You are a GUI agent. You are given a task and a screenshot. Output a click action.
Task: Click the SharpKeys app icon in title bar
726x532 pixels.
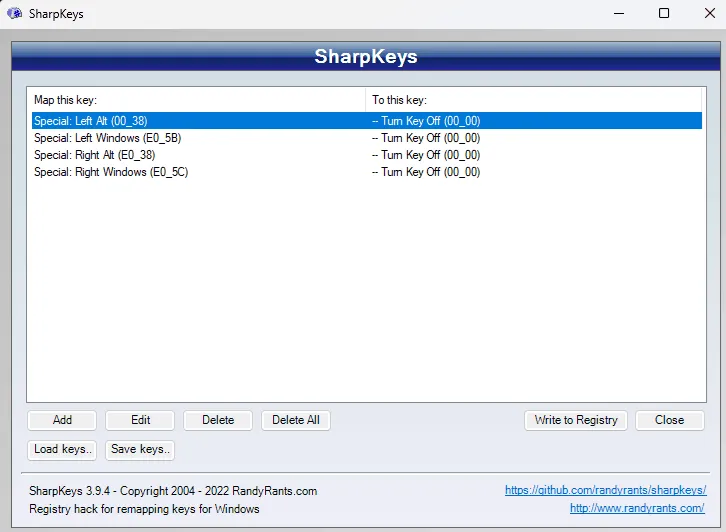click(14, 13)
